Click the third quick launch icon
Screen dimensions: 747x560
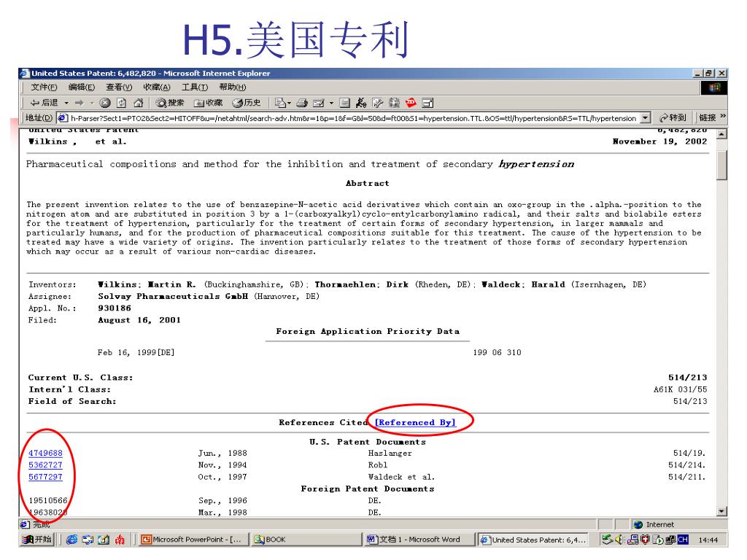click(104, 540)
